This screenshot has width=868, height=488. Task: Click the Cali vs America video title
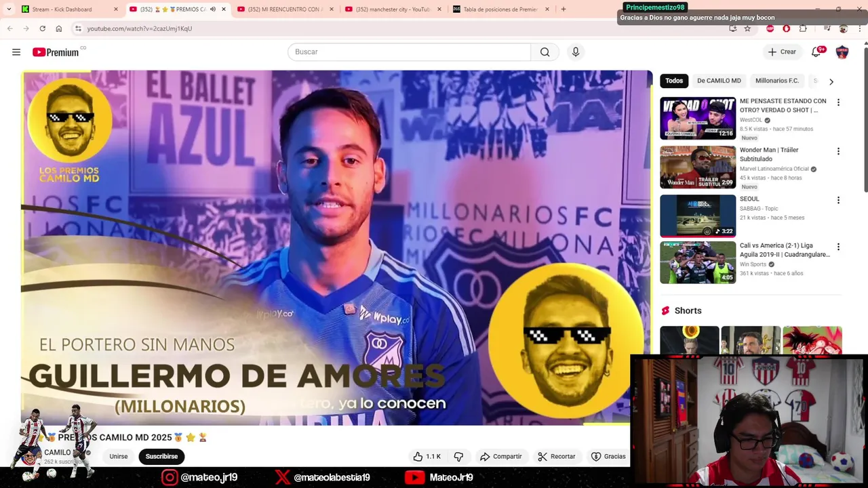click(x=785, y=250)
